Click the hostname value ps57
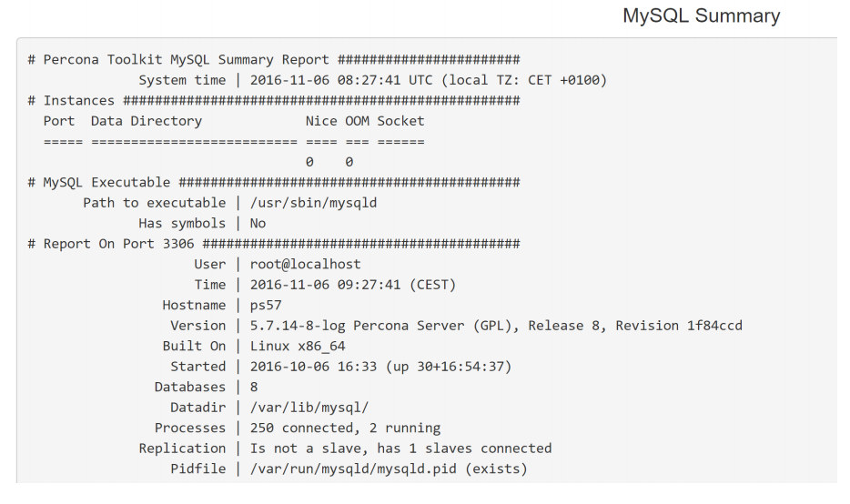Viewport: 850px width, 504px height. (x=266, y=305)
